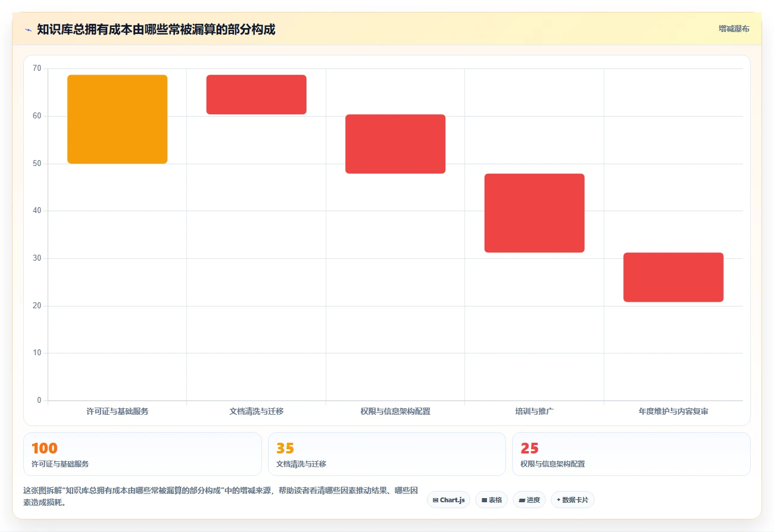Open the data card showing 100
The height and width of the screenshot is (532, 774).
(x=142, y=454)
